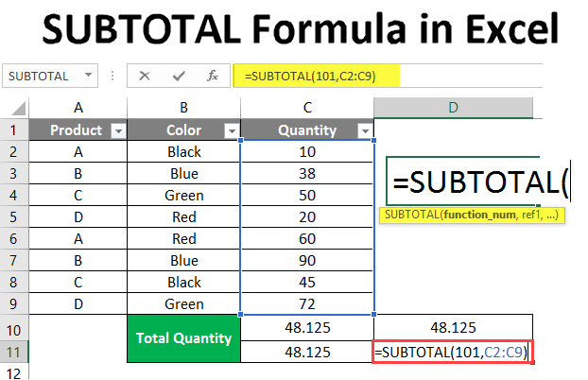Image resolution: width=588 pixels, height=380 pixels.
Task: Open the Quantity filter dropdown
Action: point(365,130)
